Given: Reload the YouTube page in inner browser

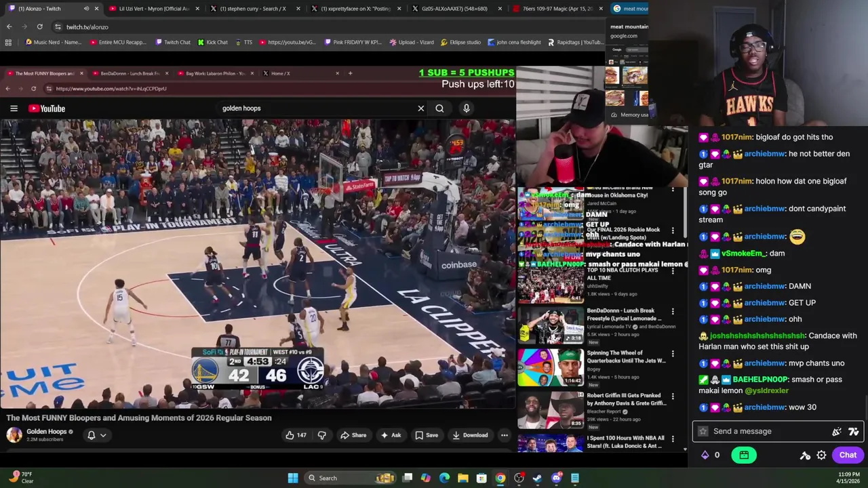Looking at the screenshot, I should [x=33, y=89].
